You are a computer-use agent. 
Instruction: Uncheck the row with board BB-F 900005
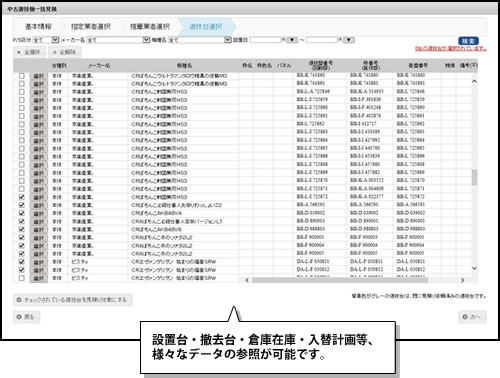22,254
